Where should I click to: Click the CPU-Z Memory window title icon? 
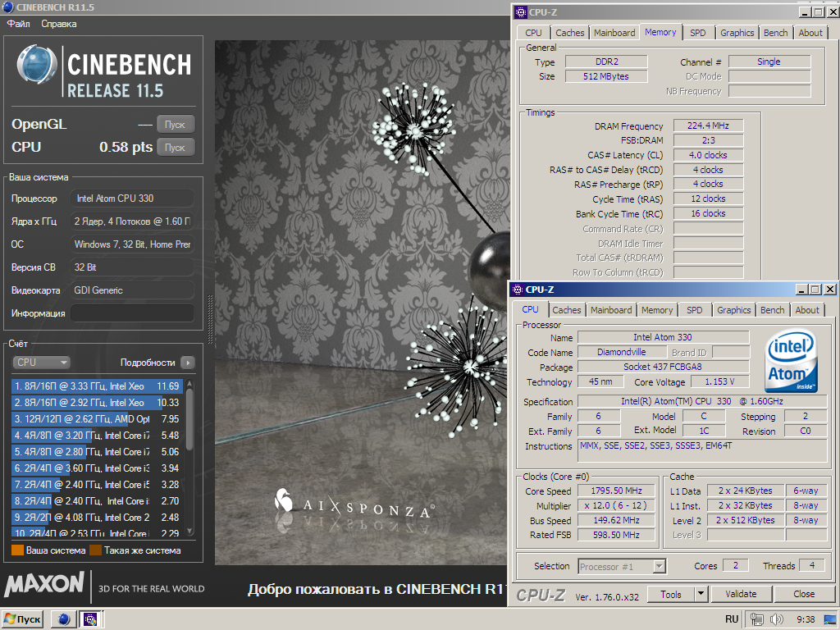tap(520, 11)
